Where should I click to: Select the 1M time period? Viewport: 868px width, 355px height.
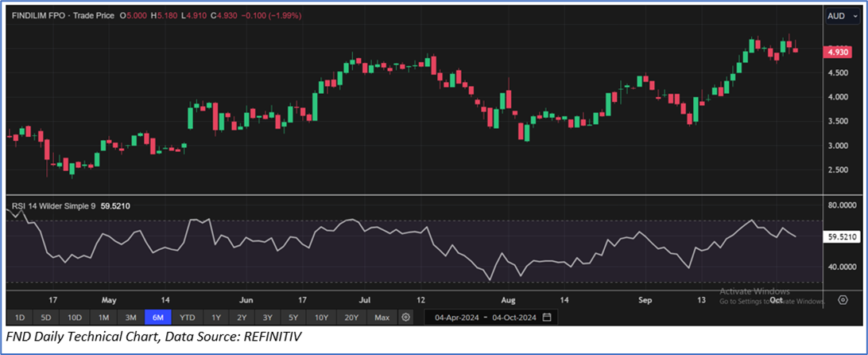[x=103, y=318]
